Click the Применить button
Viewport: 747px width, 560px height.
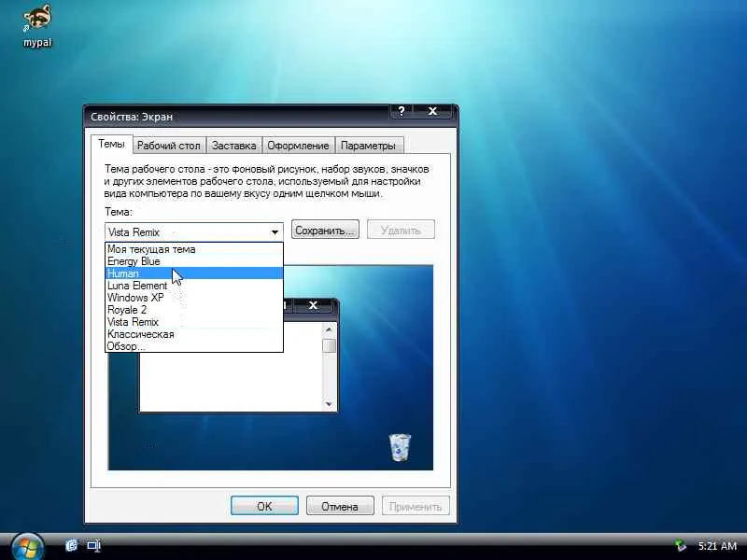click(416, 506)
